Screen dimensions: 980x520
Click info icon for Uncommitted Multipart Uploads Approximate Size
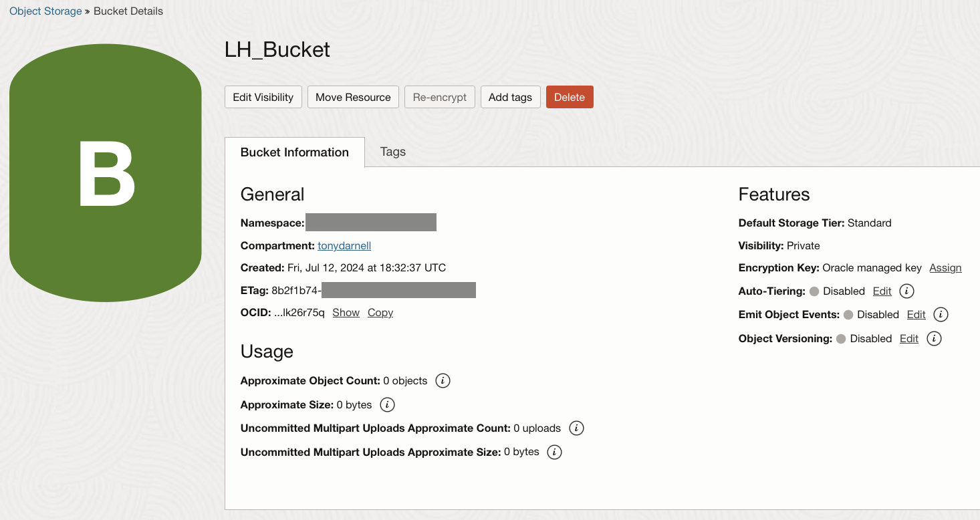[x=554, y=452]
